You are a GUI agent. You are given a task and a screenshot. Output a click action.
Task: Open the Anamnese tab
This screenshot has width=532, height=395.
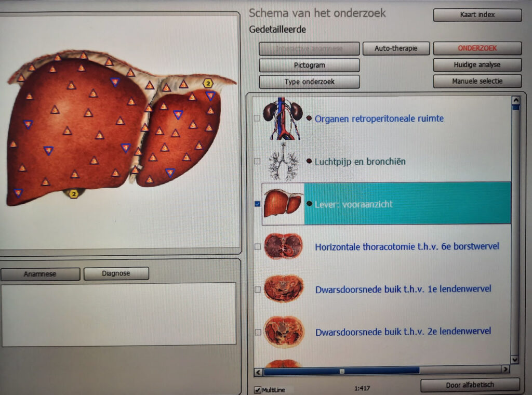click(x=41, y=274)
